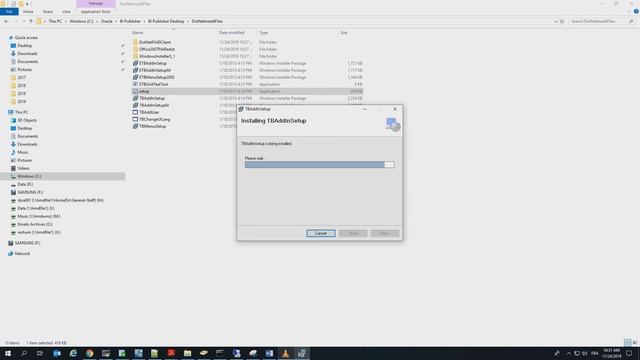Viewport: 640px width, 360px height.
Task: Select the ETBAddInSetup installer package
Action: [x=153, y=63]
